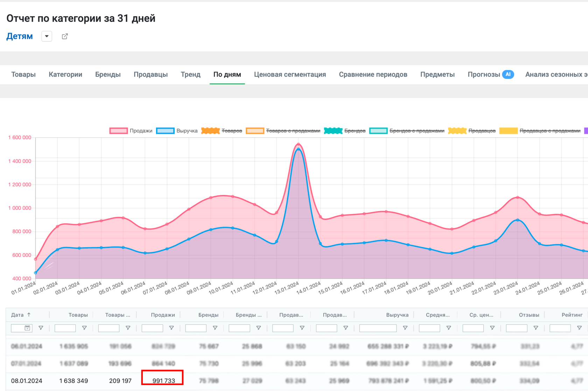Switch to the Товары tab
Viewport: 588px width, 391px height.
tap(23, 75)
